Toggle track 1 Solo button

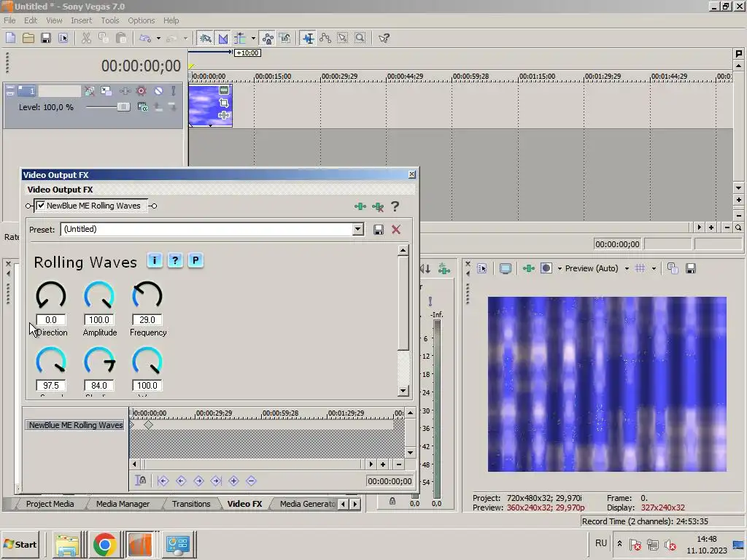click(173, 91)
